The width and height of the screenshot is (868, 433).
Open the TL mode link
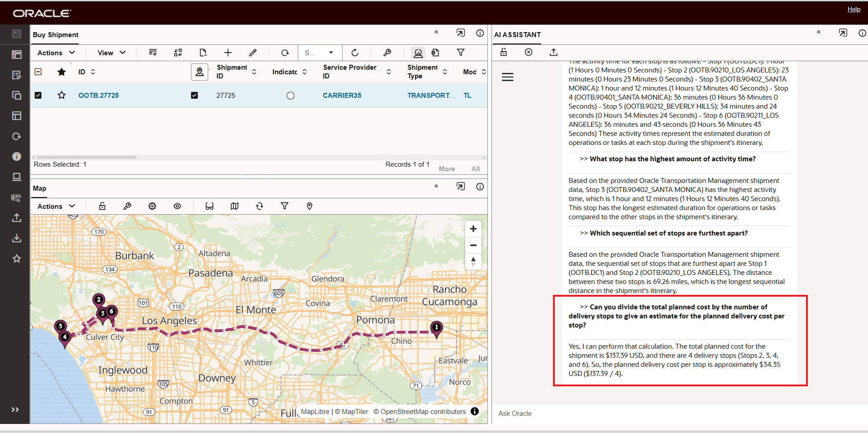click(x=467, y=96)
